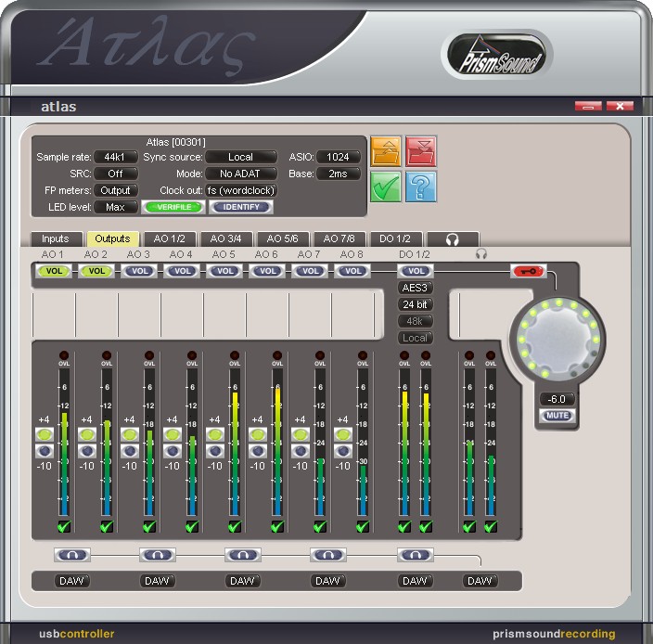
Task: Click the red save settings folder icon
Action: click(x=421, y=151)
